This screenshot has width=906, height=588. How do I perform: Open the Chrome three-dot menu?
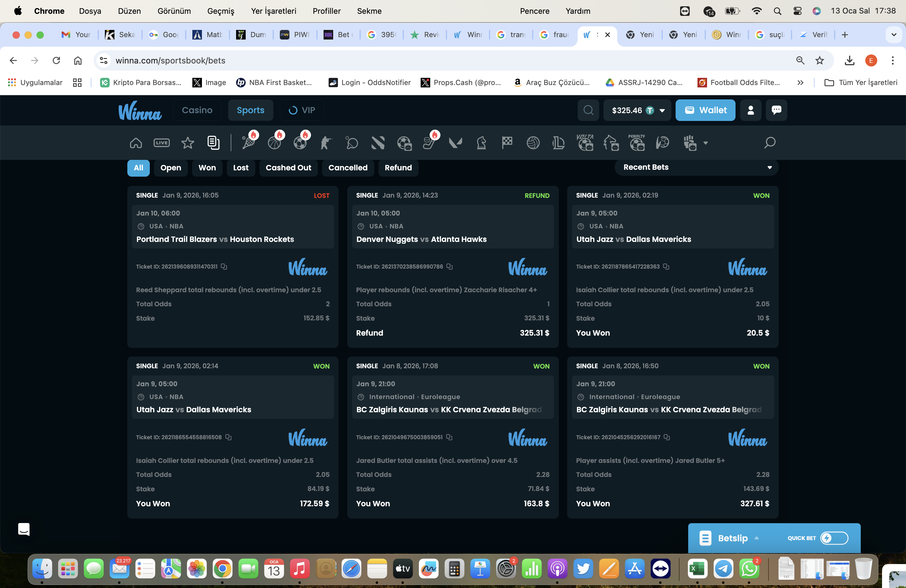[x=892, y=60]
